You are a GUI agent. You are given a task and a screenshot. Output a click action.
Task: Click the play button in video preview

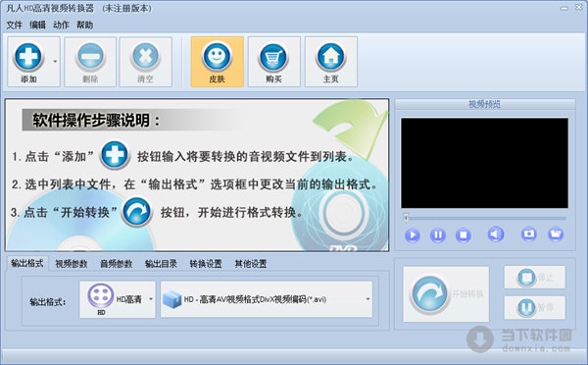coord(413,235)
